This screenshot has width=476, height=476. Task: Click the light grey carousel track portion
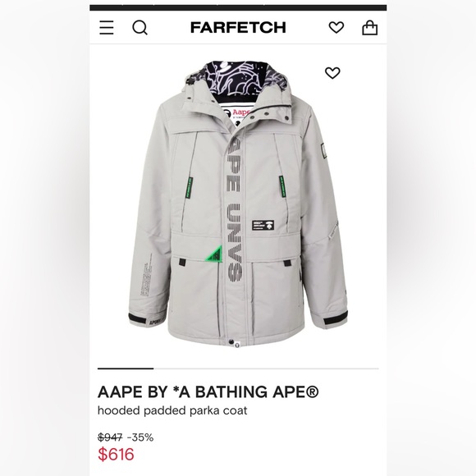pos(266,368)
